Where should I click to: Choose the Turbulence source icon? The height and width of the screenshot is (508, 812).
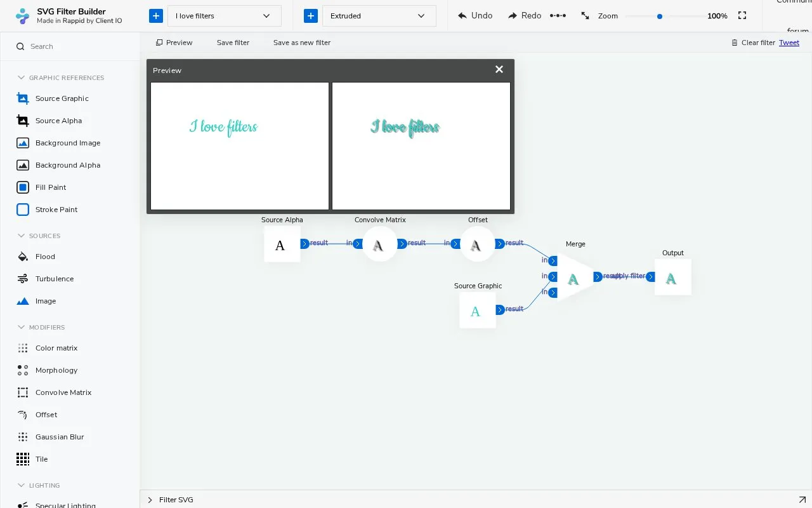click(23, 279)
